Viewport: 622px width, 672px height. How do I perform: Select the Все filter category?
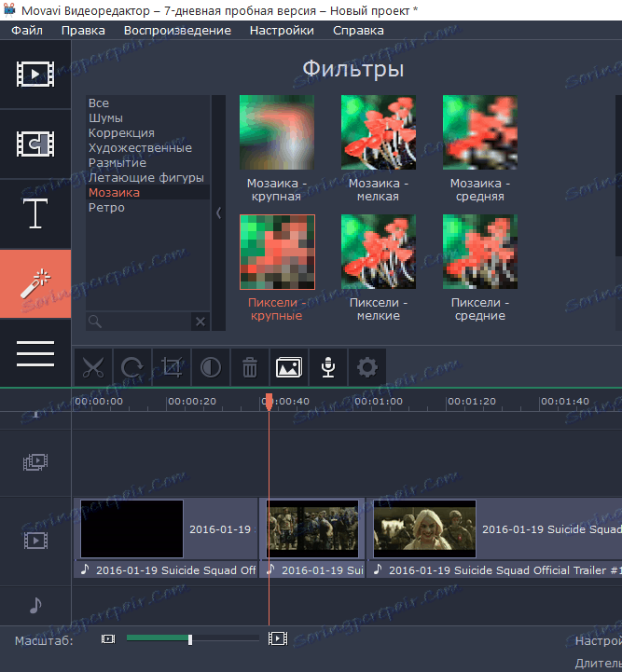click(x=148, y=103)
